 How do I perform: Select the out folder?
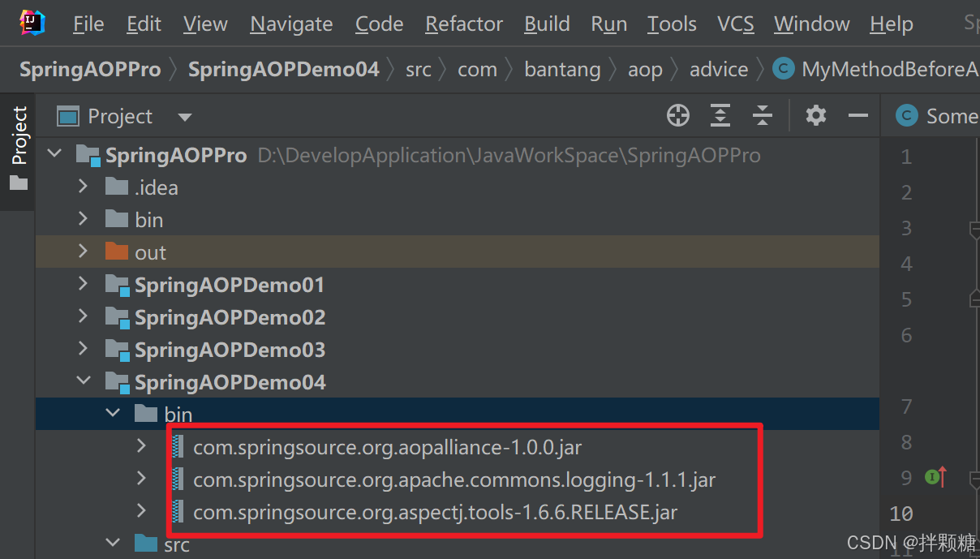pyautogui.click(x=458, y=252)
